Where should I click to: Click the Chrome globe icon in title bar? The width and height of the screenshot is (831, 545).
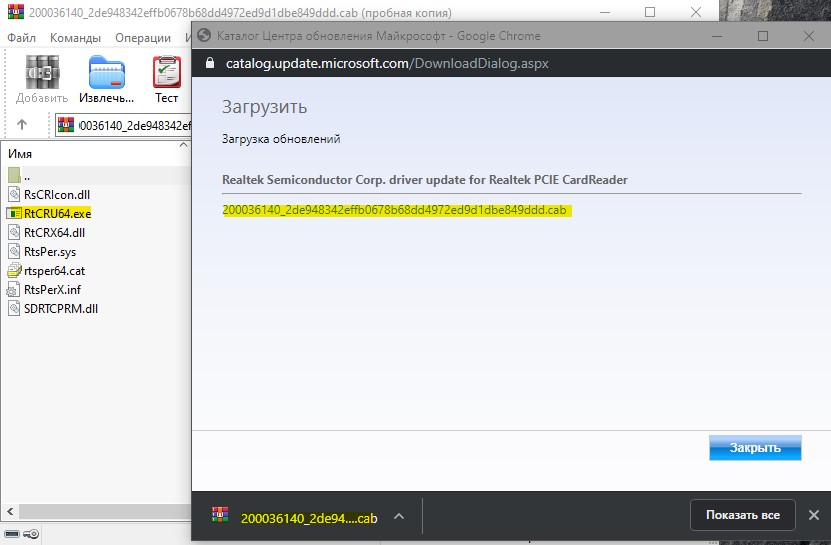pos(204,36)
